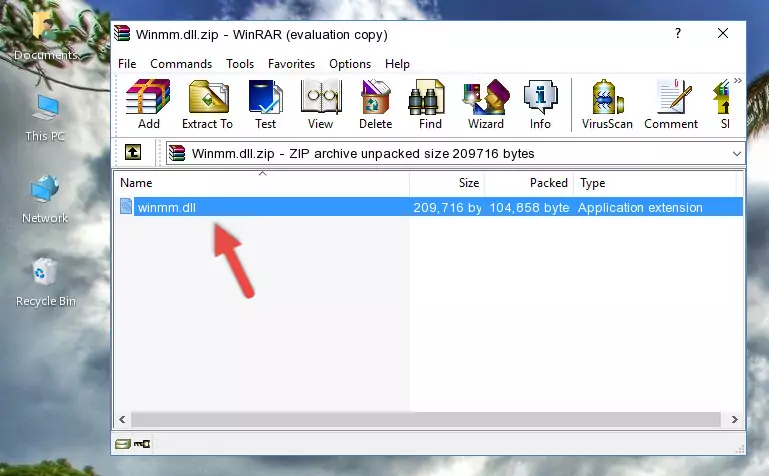This screenshot has height=476, width=769.
Task: Click the horizontal scrollbar thumb
Action: [x=426, y=420]
